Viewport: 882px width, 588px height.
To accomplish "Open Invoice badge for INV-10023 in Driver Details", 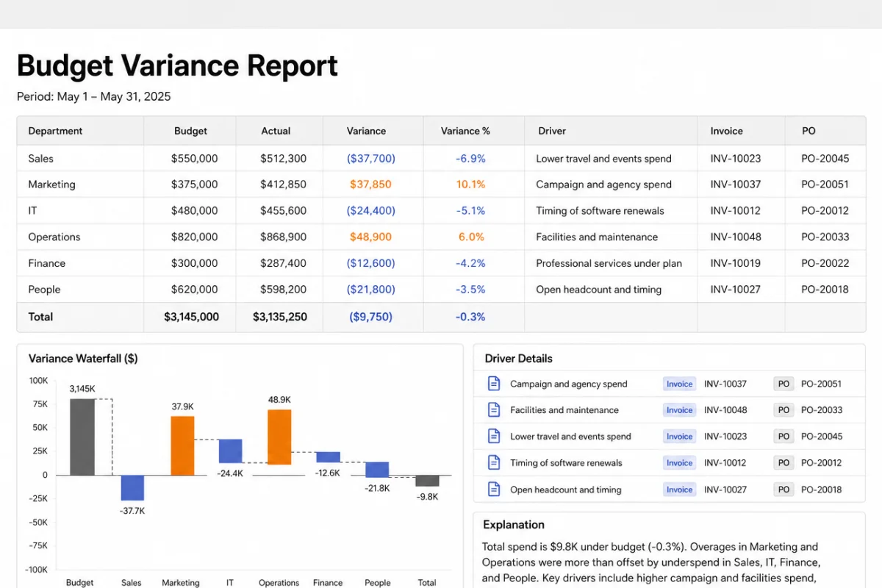I will 679,437.
